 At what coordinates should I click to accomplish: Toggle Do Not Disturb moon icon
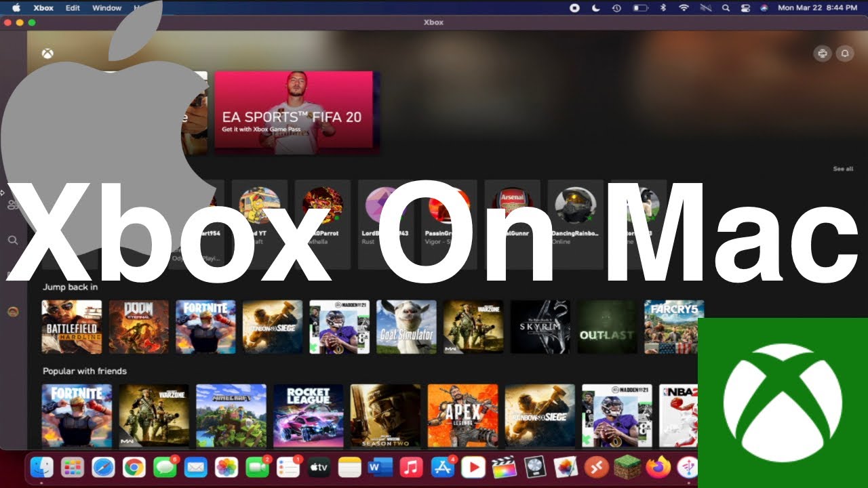click(x=596, y=8)
